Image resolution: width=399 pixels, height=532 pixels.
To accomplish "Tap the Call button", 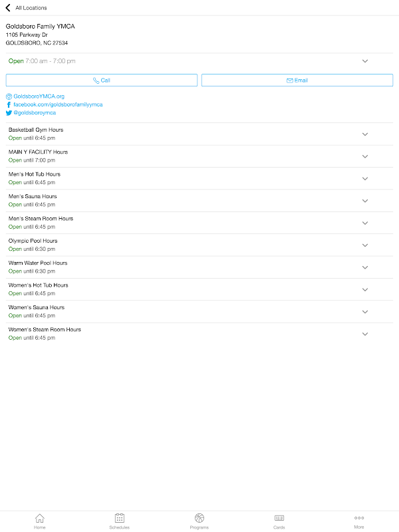I will click(102, 80).
